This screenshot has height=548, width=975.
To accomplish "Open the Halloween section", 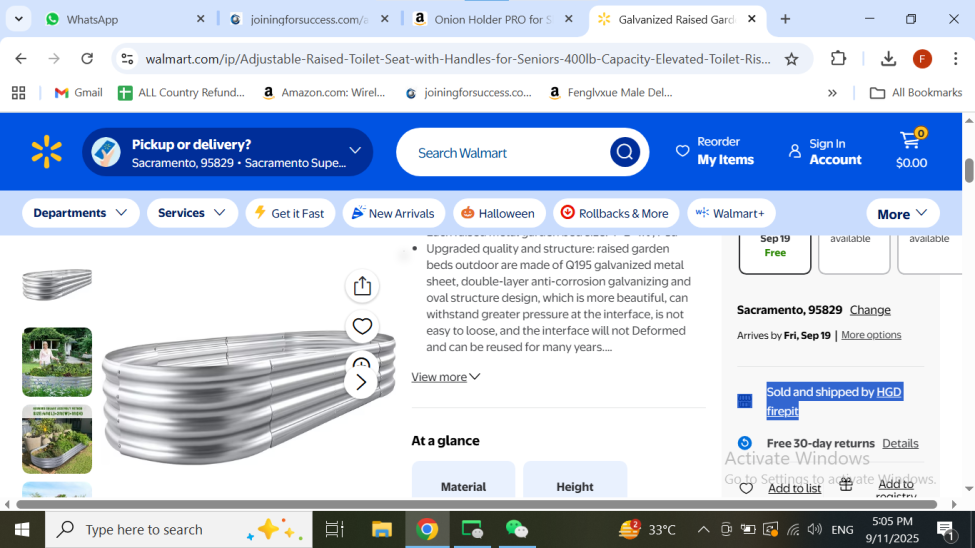I will (x=499, y=213).
